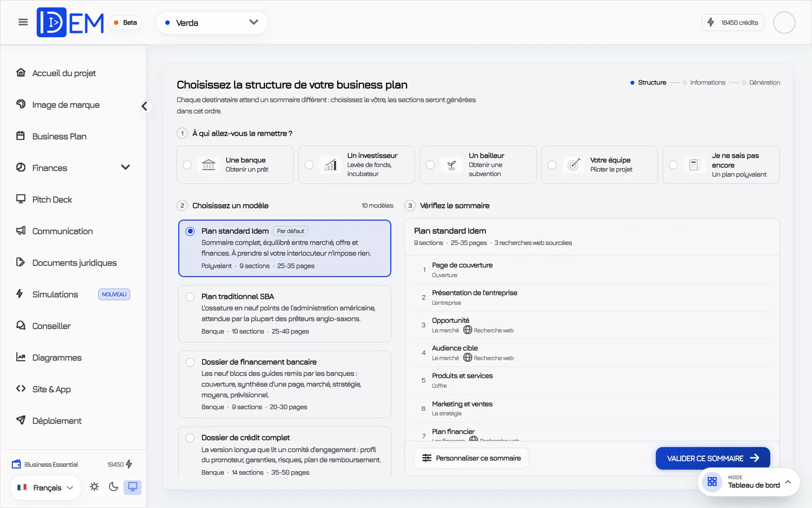The width and height of the screenshot is (812, 508).
Task: Go to Documents juridiques
Action: pos(73,262)
